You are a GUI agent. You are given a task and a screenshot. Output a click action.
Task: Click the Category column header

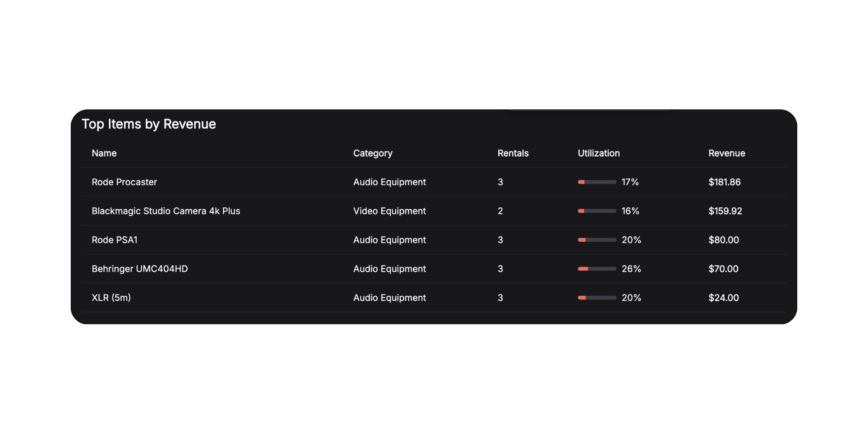(372, 153)
